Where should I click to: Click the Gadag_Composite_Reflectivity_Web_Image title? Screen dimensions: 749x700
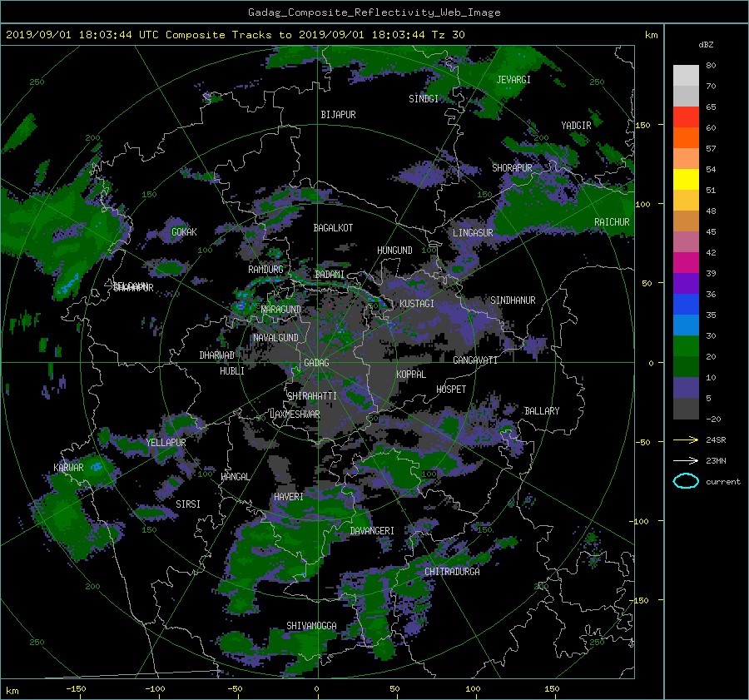coord(374,12)
